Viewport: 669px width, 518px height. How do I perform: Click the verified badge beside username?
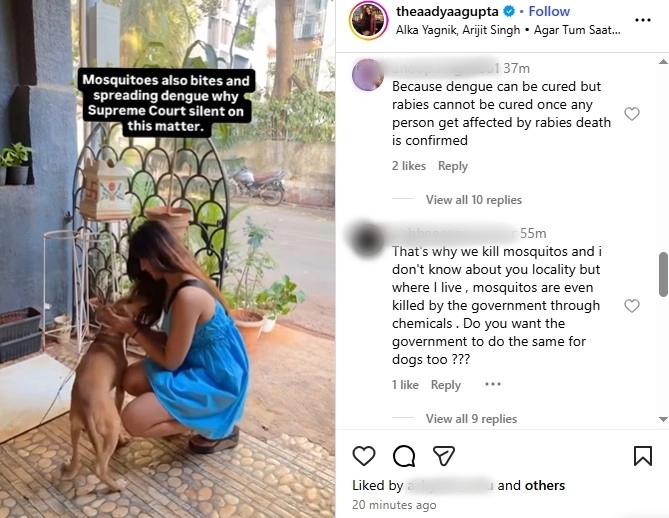pyautogui.click(x=507, y=12)
